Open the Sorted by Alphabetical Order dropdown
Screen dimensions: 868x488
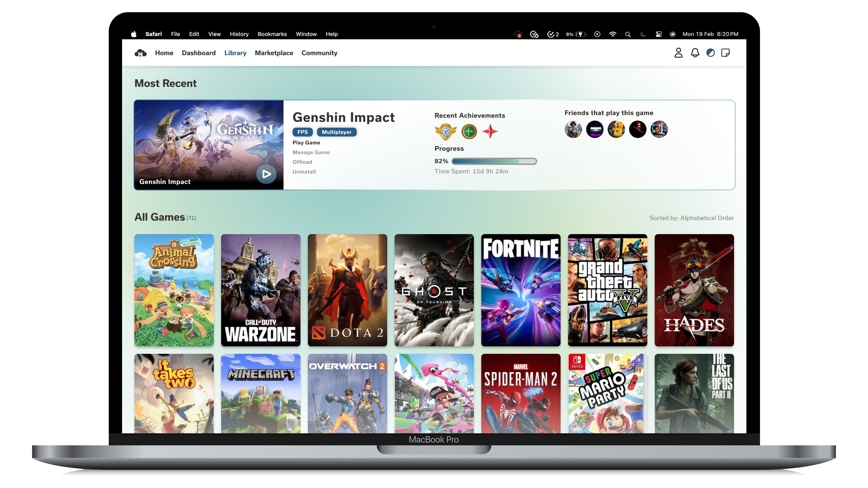tap(691, 218)
